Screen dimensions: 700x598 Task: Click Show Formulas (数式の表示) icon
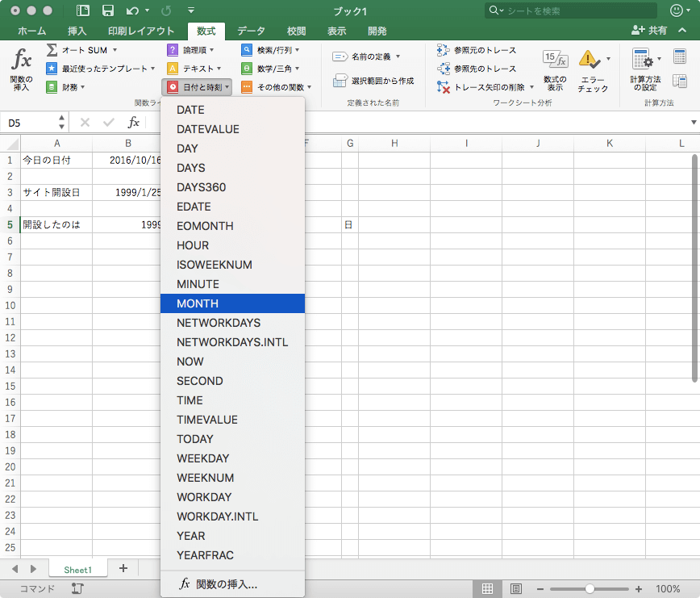click(556, 59)
